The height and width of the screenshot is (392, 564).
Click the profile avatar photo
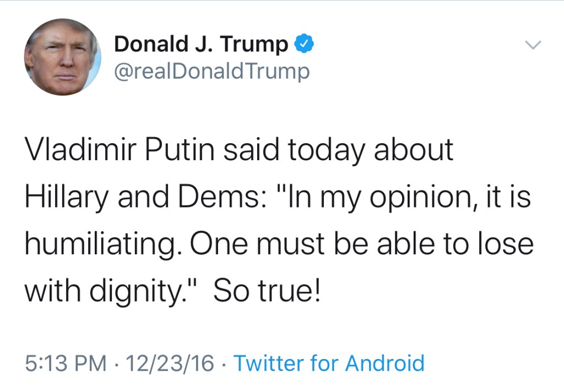[x=62, y=57]
